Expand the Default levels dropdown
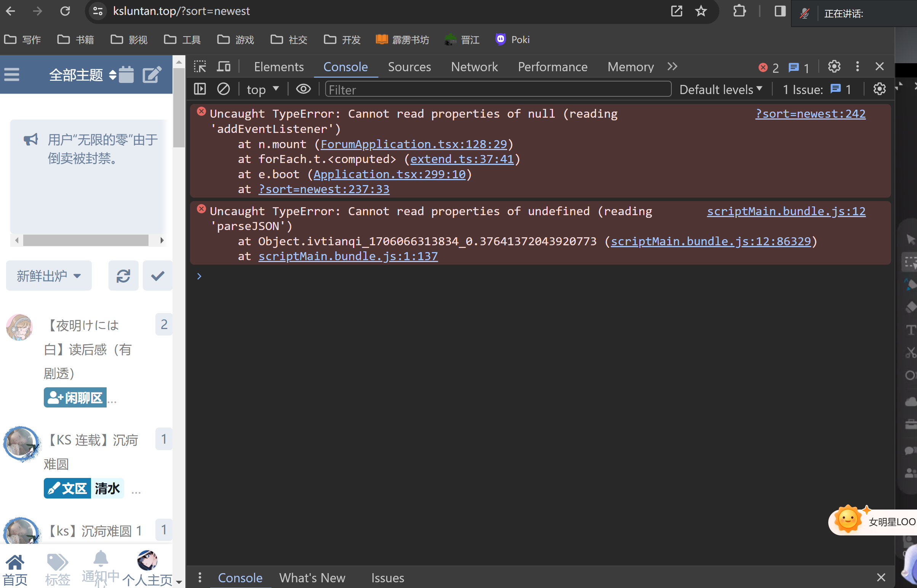 click(721, 90)
